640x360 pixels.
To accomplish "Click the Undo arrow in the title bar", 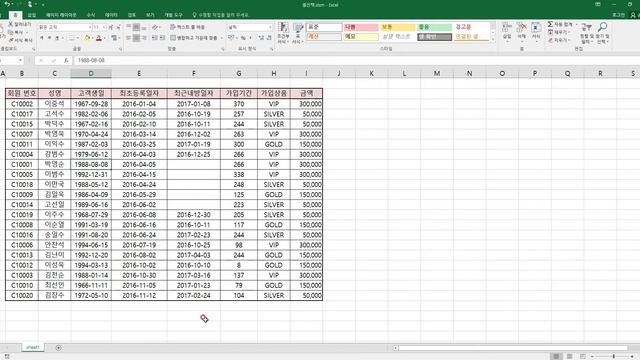I will click(7, 4).
